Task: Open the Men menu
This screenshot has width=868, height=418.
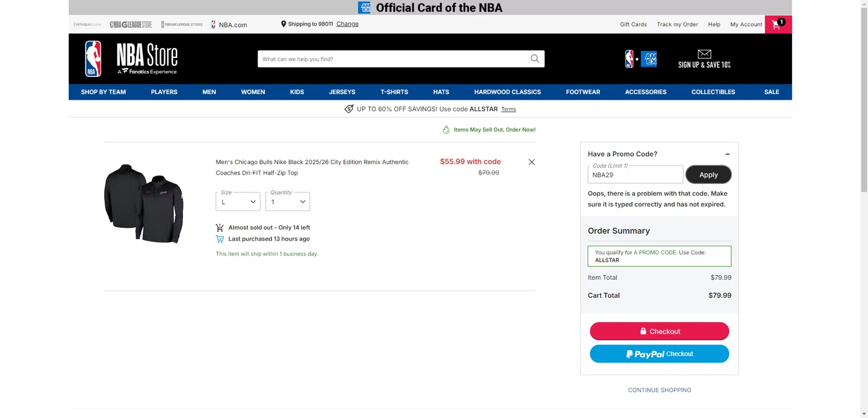Action: tap(209, 92)
